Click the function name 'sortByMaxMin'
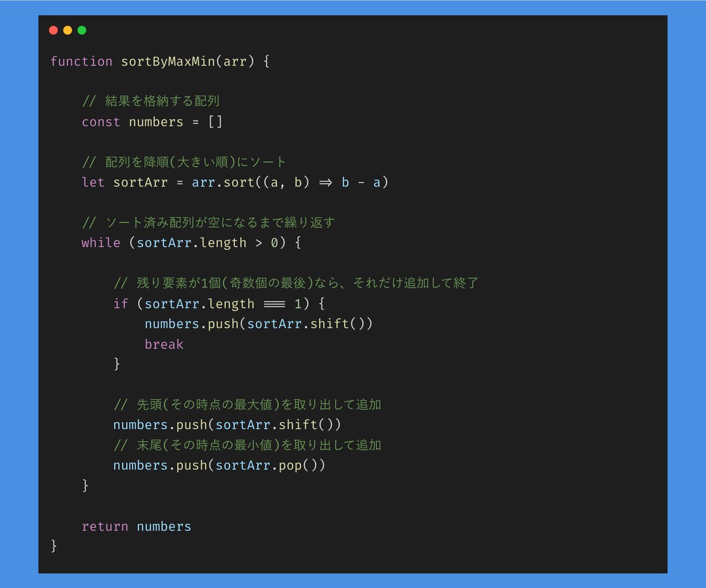Viewport: 706px width, 588px height. tap(168, 61)
